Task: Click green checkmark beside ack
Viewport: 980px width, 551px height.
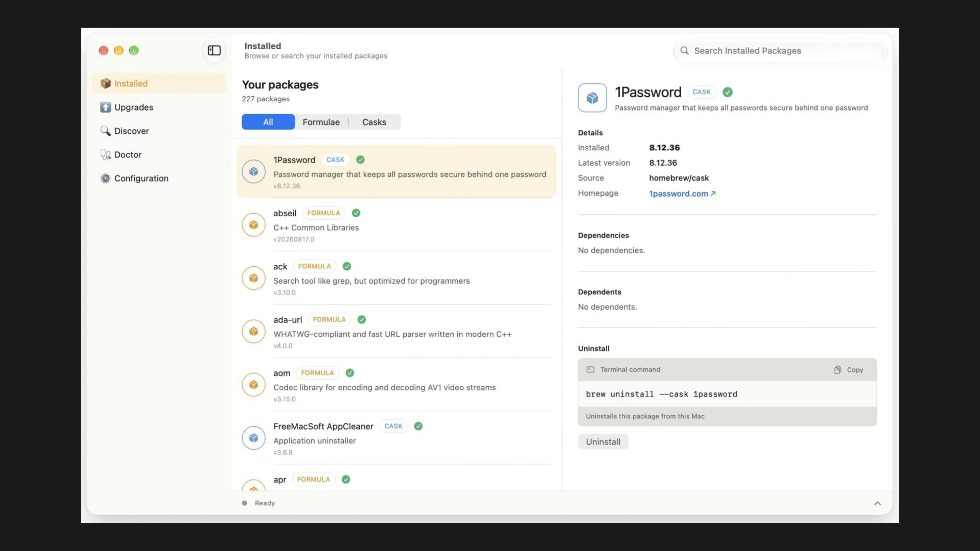Action: pyautogui.click(x=347, y=266)
